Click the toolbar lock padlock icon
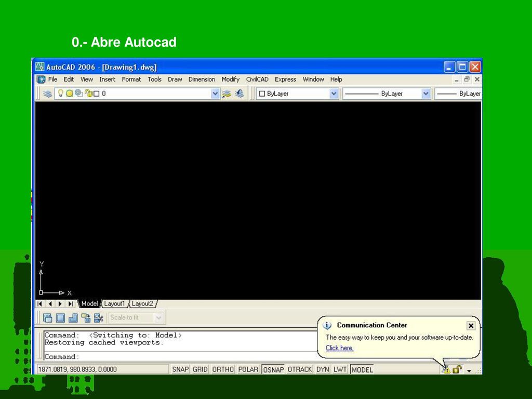This screenshot has width=532, height=399. pyautogui.click(x=457, y=369)
